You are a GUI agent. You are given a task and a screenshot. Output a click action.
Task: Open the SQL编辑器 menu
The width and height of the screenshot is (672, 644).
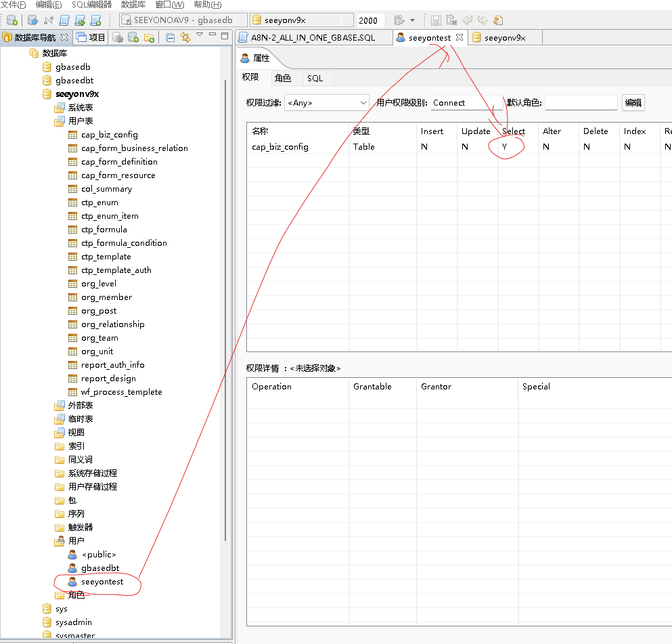pos(91,5)
